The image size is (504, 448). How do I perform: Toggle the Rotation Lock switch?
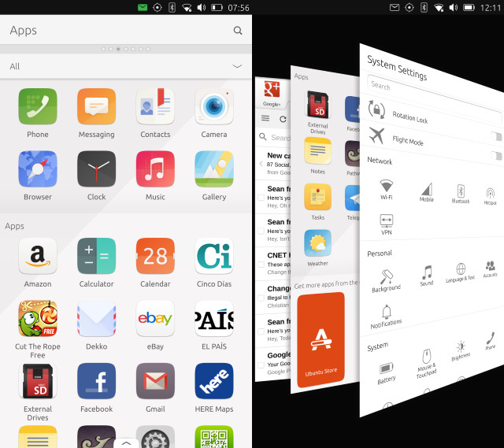497,136
